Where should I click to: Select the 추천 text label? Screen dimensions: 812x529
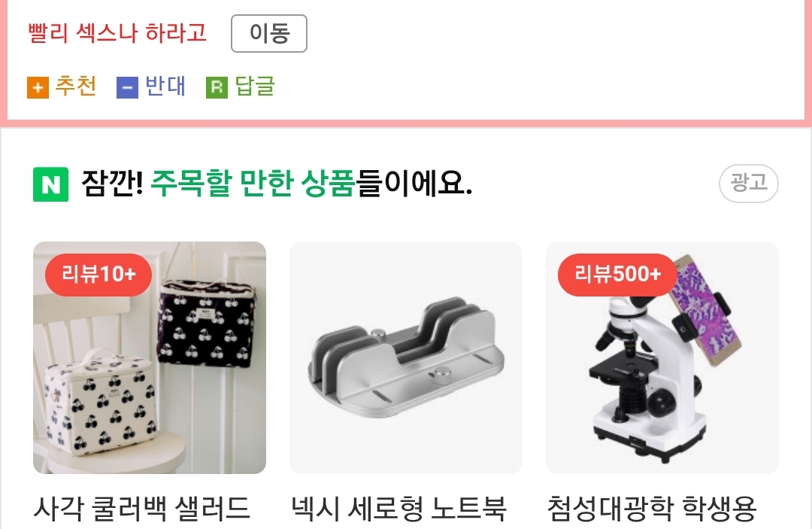pos(76,86)
